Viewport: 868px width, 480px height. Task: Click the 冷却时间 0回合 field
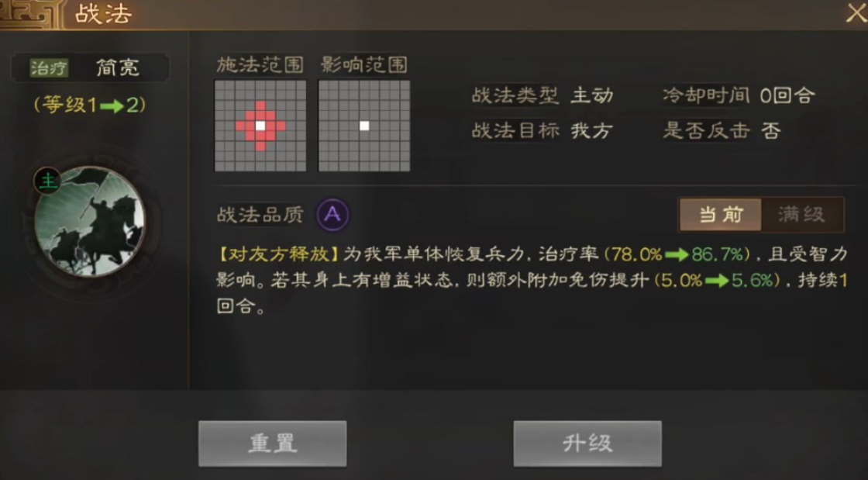(739, 96)
